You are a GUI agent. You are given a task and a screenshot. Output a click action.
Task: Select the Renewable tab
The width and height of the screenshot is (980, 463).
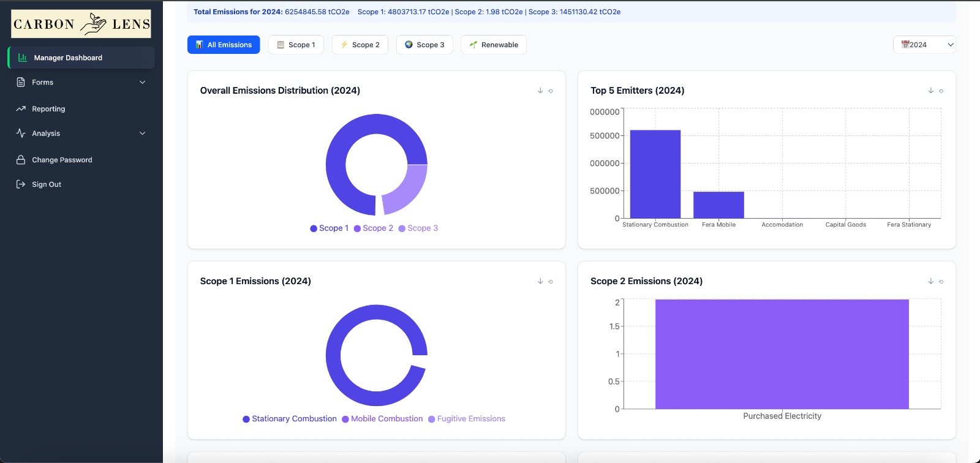[494, 45]
